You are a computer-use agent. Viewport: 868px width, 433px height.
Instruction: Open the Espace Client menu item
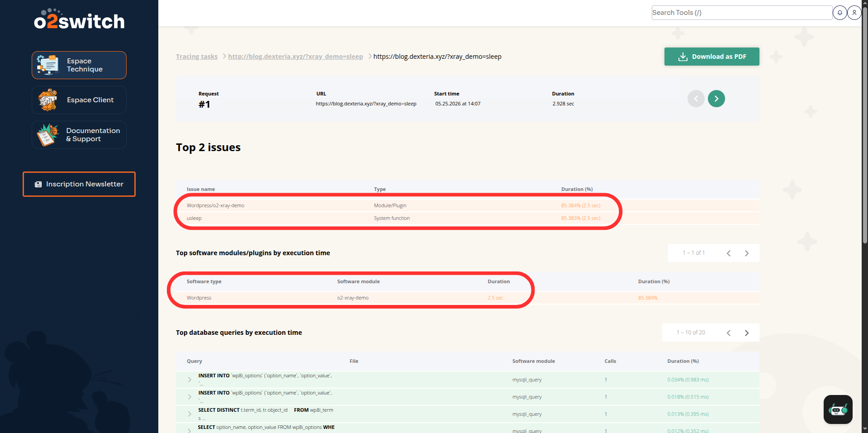pyautogui.click(x=79, y=100)
